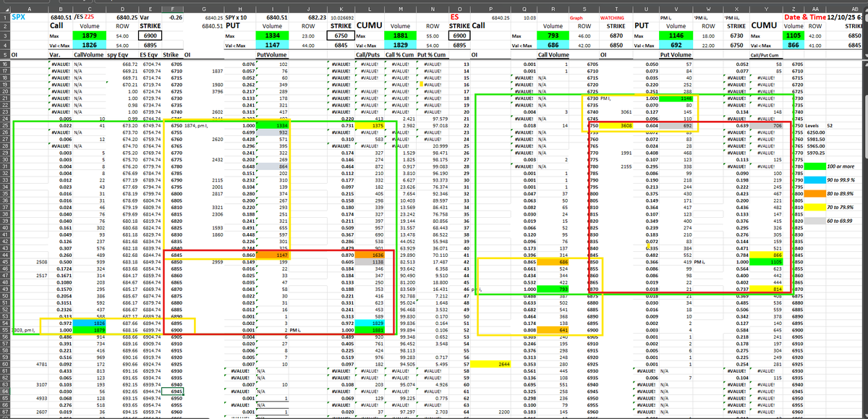Click the green '793' Max volume cell
Image resolution: width=868 pixels, height=419 pixels.
(x=553, y=35)
